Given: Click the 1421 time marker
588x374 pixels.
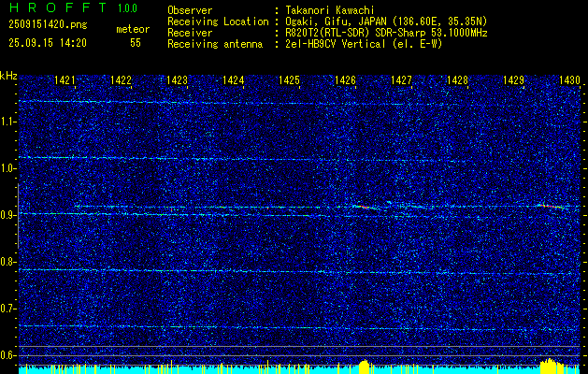Looking at the screenshot, I should pyautogui.click(x=65, y=80).
